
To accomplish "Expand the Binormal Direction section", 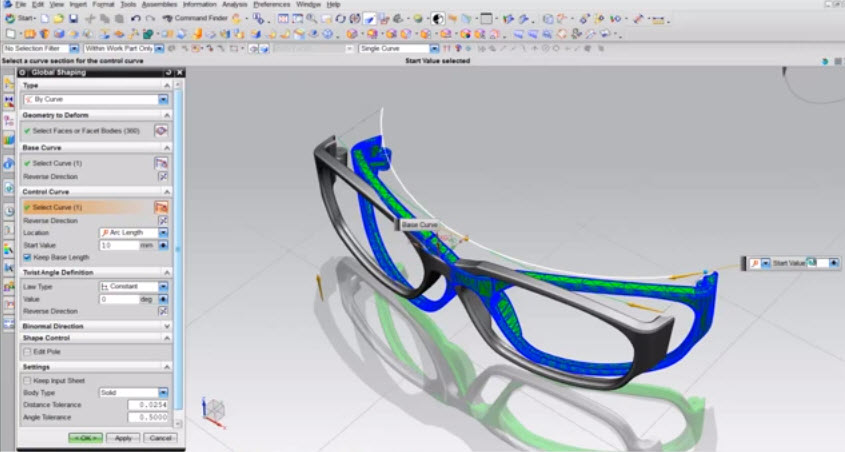I will pyautogui.click(x=167, y=326).
